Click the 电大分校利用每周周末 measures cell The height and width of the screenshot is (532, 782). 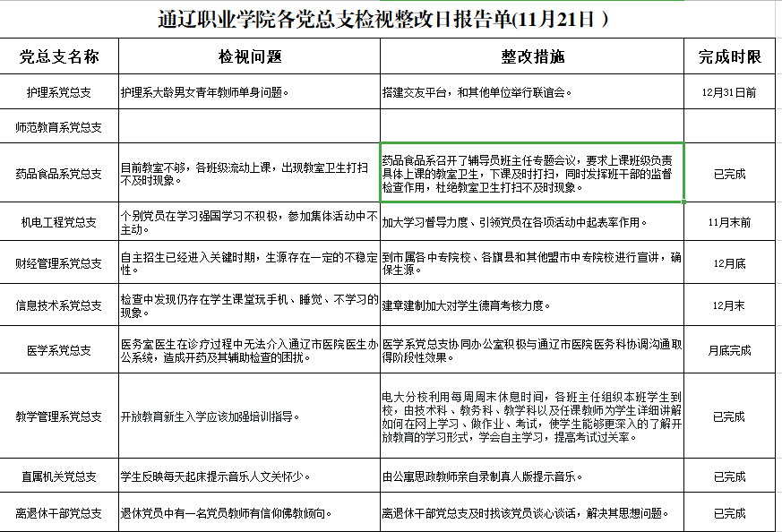532,416
